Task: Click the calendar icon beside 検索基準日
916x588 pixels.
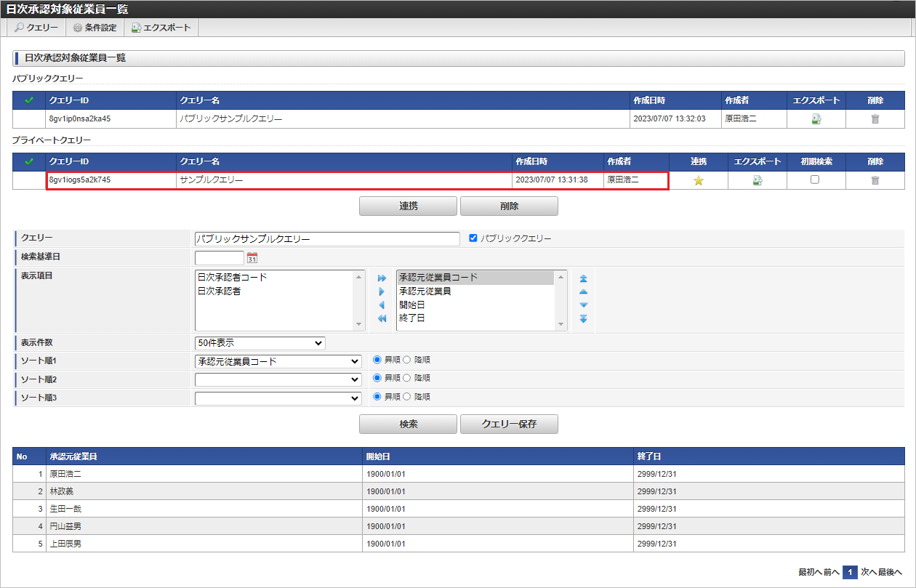Action: pos(252,257)
